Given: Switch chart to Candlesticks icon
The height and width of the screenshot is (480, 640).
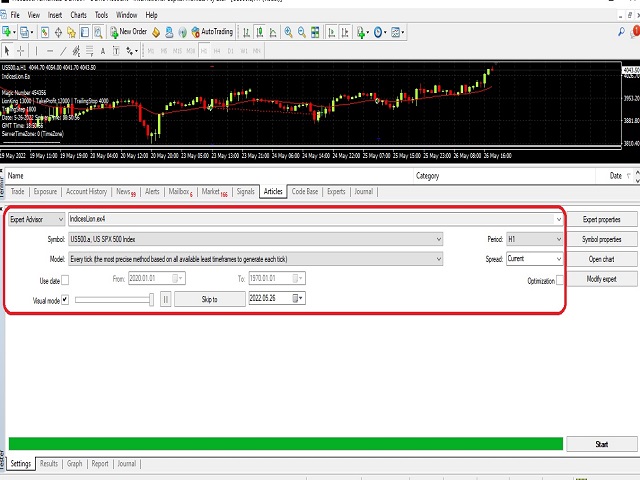Looking at the screenshot, I should 260,32.
